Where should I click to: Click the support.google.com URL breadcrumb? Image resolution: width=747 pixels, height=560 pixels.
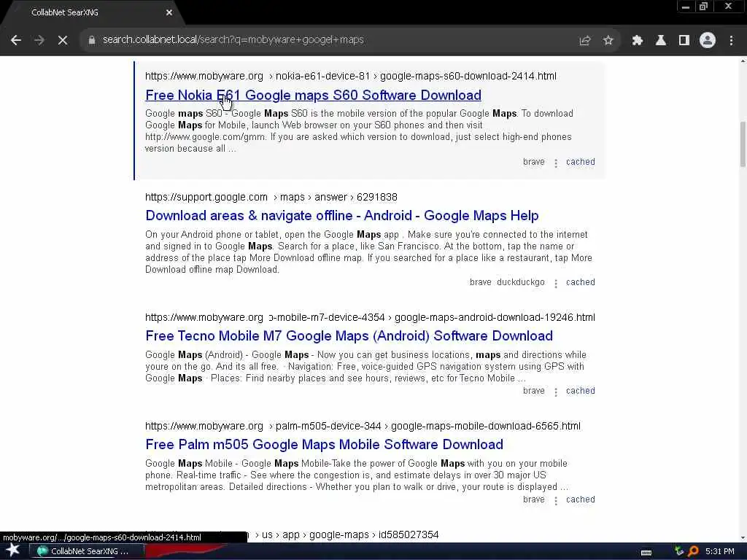tap(271, 197)
